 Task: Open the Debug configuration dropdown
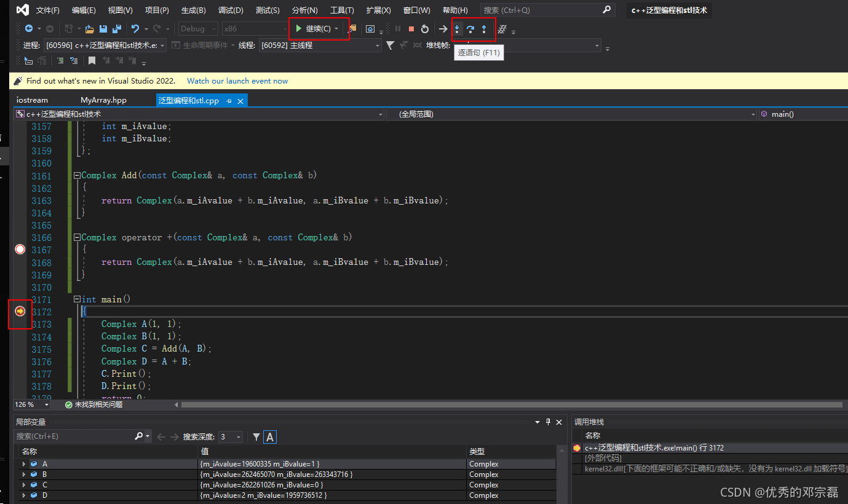pyautogui.click(x=198, y=29)
